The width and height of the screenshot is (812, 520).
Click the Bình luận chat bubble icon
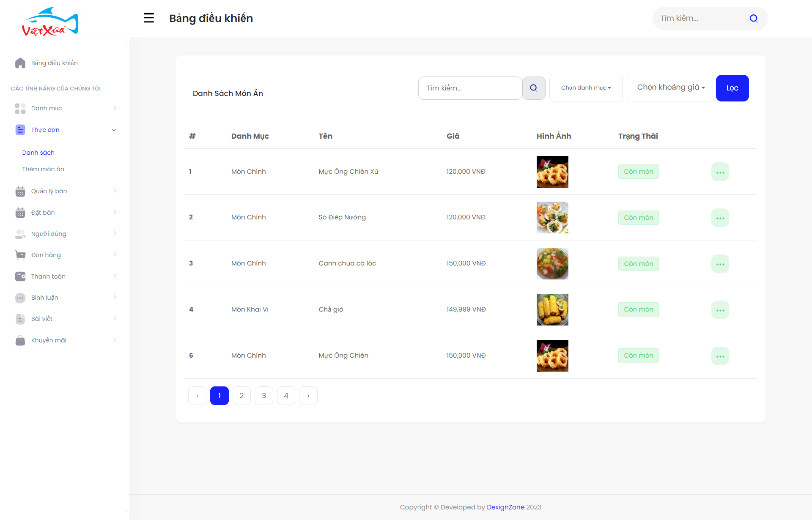[x=20, y=298]
